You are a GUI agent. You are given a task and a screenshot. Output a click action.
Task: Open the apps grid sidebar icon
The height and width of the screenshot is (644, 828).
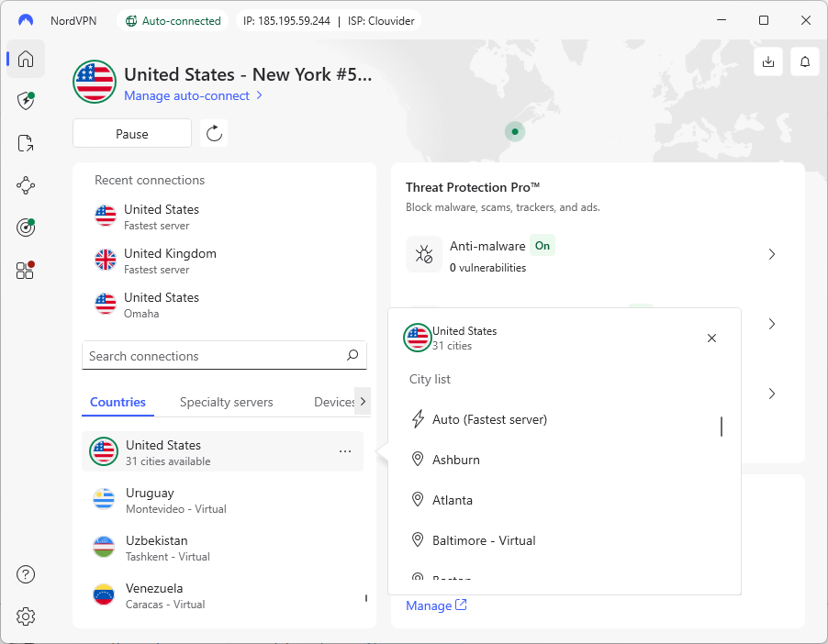(x=26, y=271)
